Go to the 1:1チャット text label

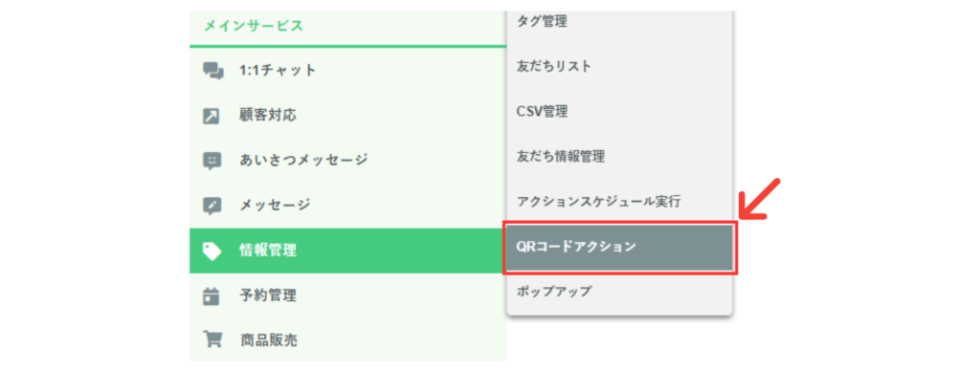click(x=278, y=71)
